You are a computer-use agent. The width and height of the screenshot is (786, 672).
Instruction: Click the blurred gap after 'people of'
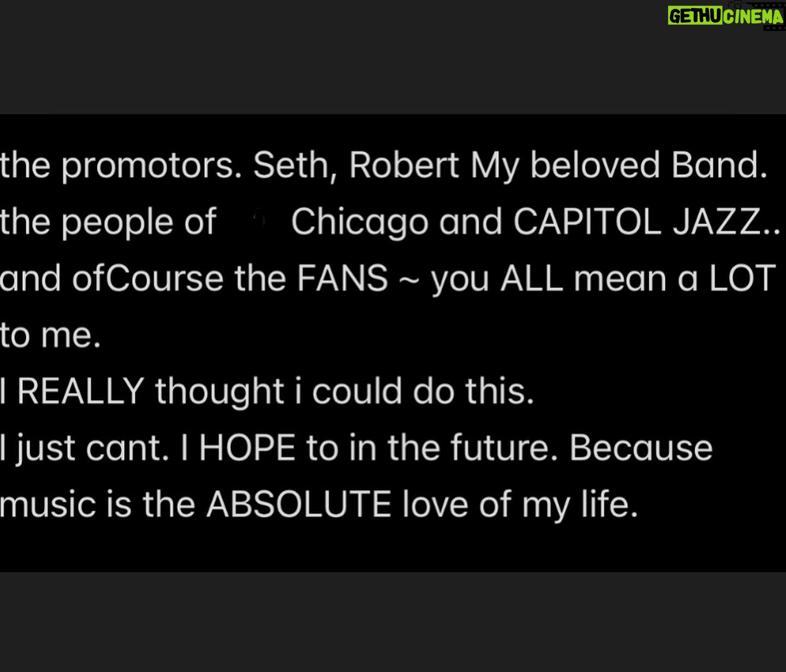254,223
